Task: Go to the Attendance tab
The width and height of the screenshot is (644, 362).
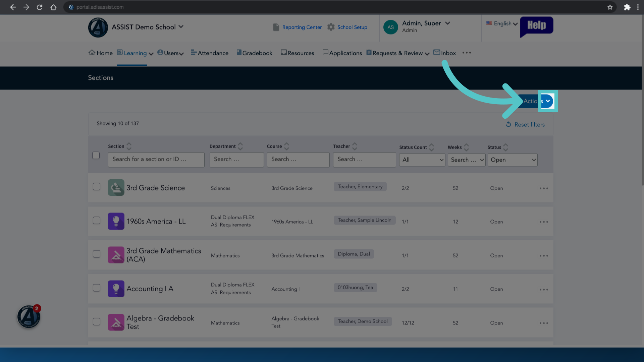Action: point(210,53)
